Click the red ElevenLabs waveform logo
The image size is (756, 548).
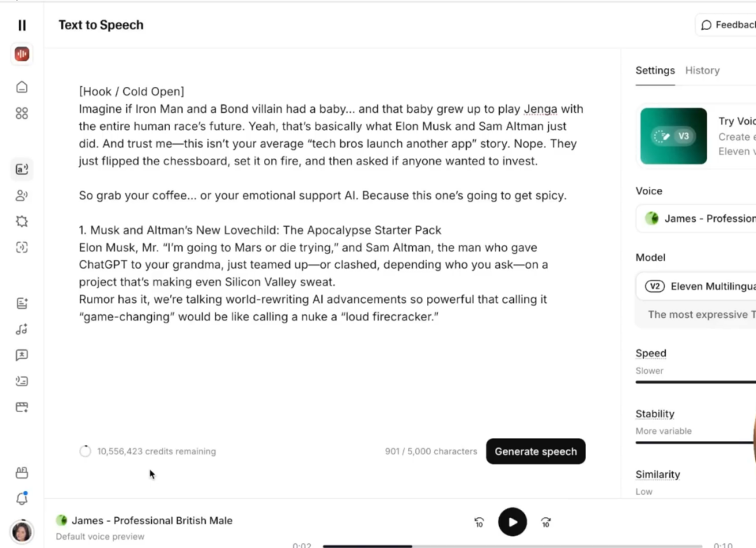[22, 54]
